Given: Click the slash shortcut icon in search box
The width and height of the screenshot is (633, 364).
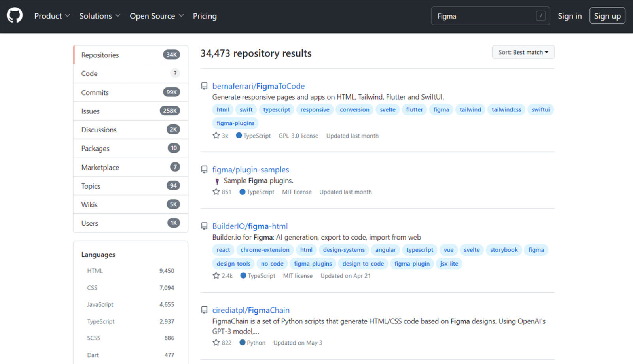Looking at the screenshot, I should pyautogui.click(x=540, y=16).
